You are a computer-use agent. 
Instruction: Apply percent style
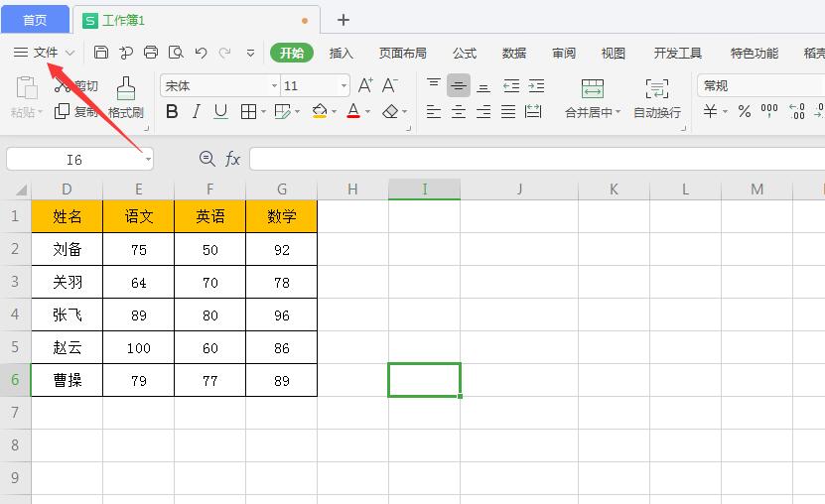click(x=744, y=111)
